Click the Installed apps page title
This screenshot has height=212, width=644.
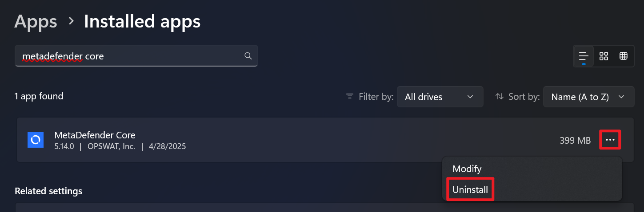pos(142,21)
